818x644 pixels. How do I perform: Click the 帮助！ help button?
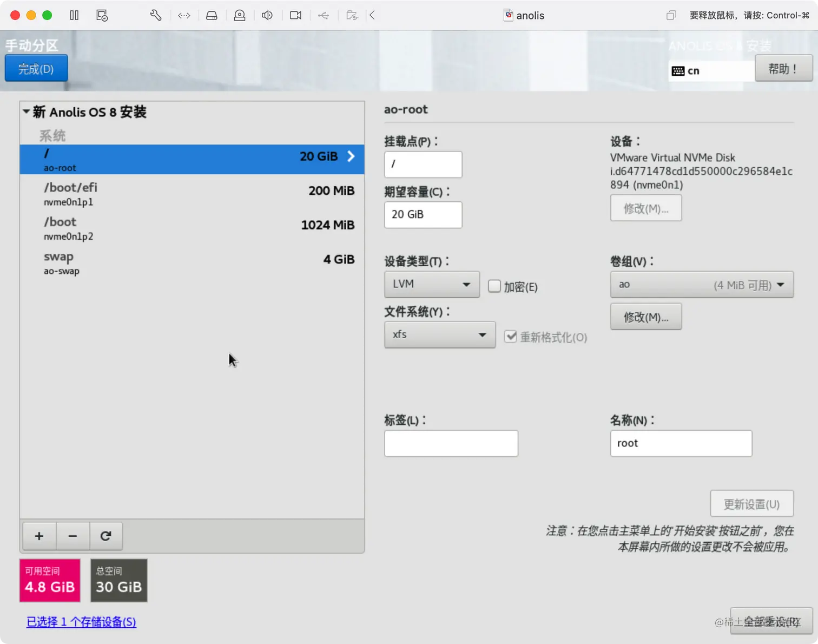click(x=783, y=68)
